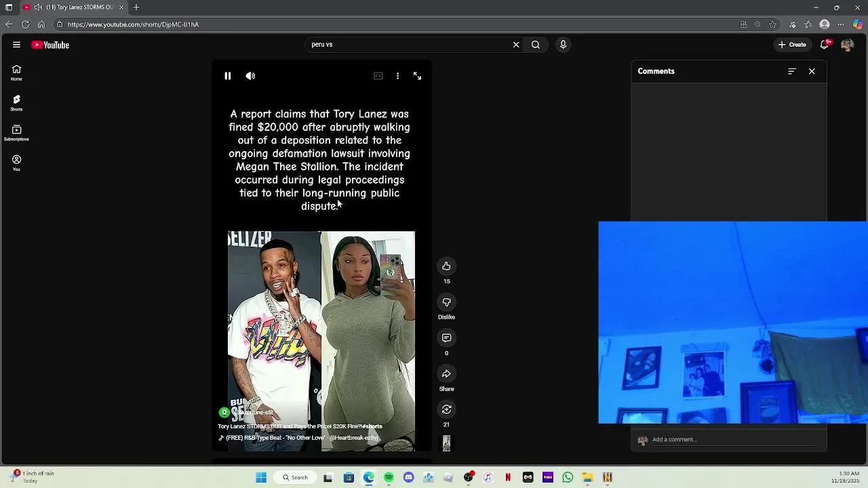Open the browser zoom magnifier icon
The image size is (868, 488).
coord(757,24)
